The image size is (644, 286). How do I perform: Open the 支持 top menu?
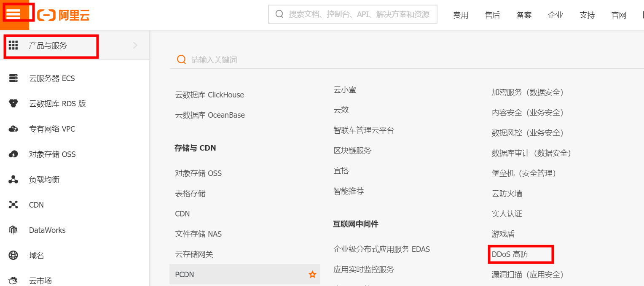[587, 15]
